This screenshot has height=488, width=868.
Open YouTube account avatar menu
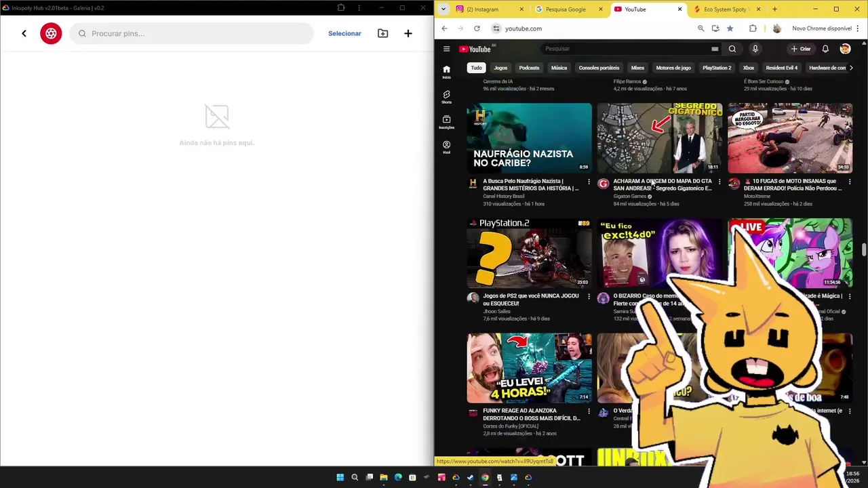[x=845, y=49]
